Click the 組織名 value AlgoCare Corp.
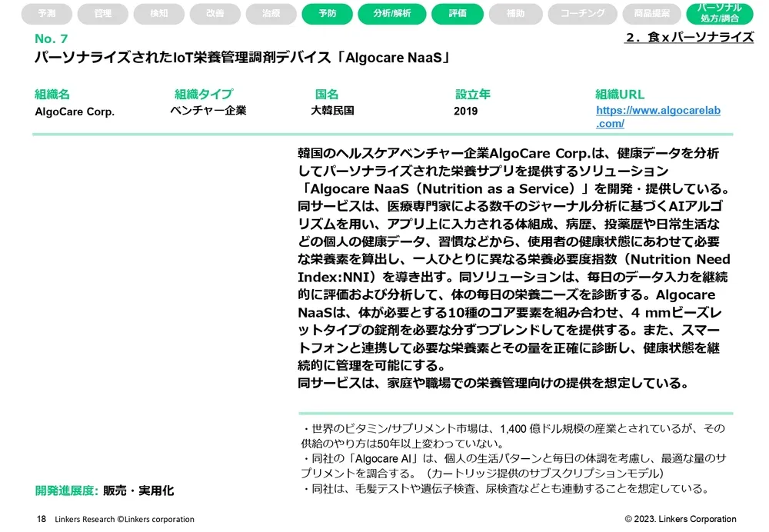The width and height of the screenshot is (769, 532). click(x=75, y=111)
